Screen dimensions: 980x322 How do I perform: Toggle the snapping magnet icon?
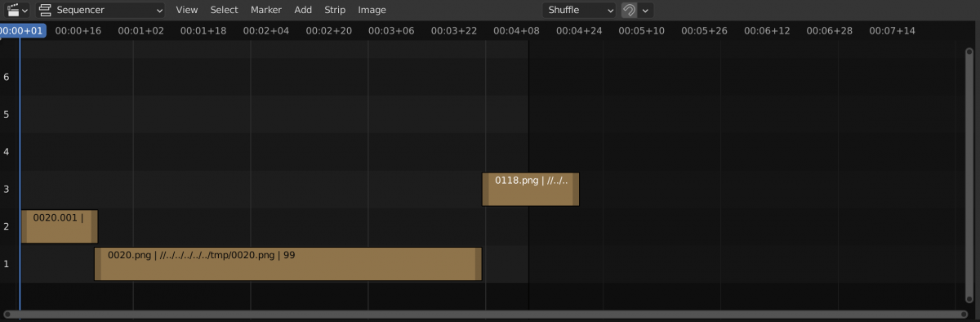[629, 10]
